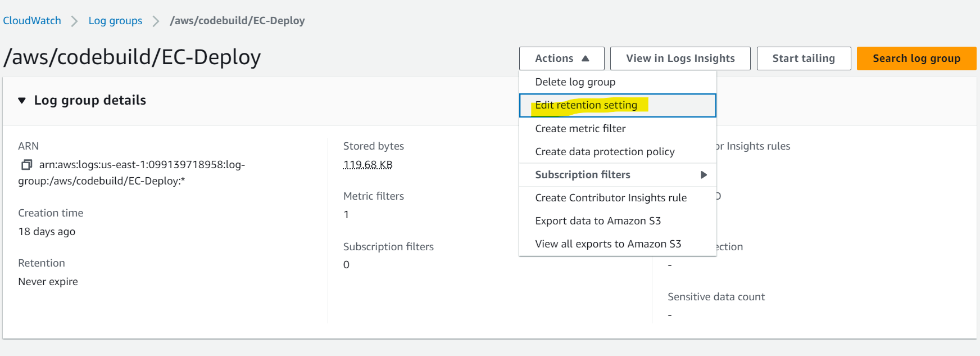
Task: Click the Stored bytes label
Action: pos(374,146)
